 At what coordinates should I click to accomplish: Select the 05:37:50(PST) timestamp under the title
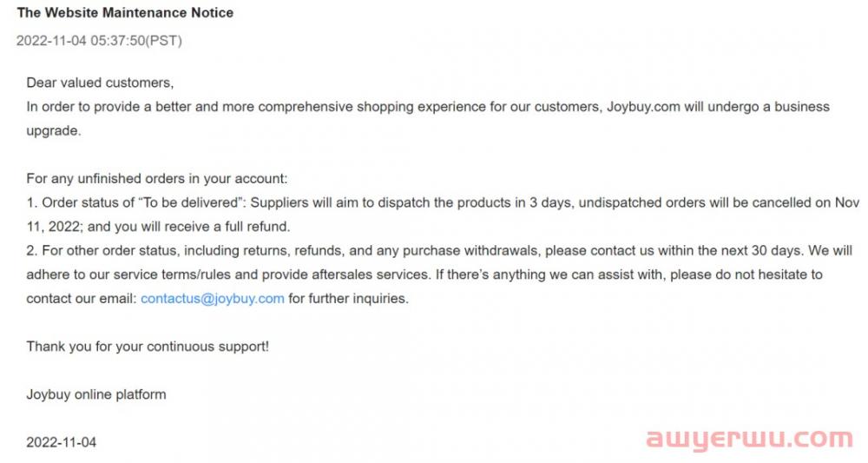[x=136, y=41]
